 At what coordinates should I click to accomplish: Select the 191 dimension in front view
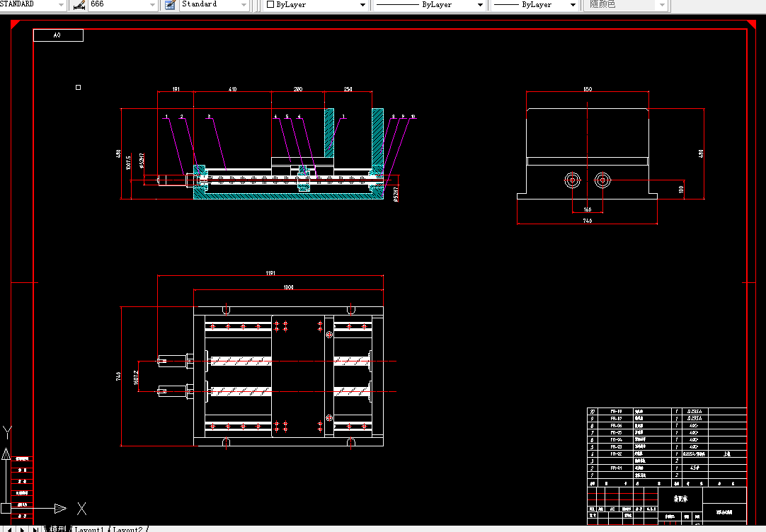tap(176, 89)
